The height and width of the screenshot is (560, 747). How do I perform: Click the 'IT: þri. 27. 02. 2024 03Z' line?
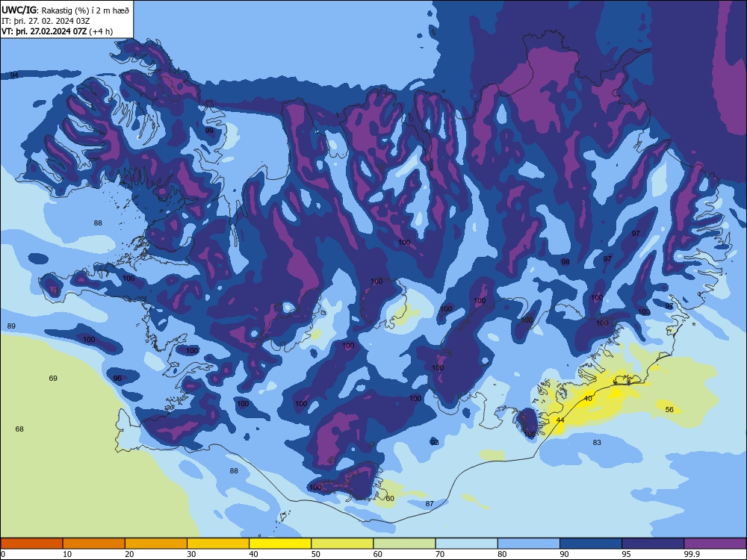click(46, 21)
